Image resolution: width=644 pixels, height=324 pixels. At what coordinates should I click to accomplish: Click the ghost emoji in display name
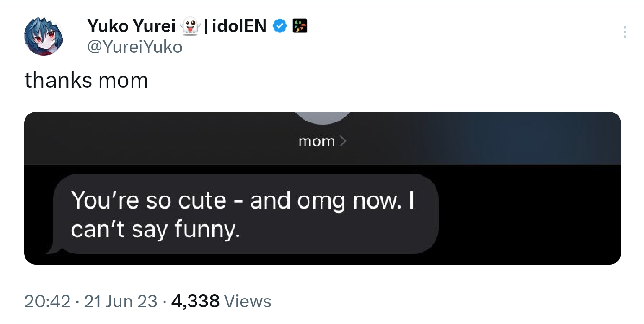(190, 27)
